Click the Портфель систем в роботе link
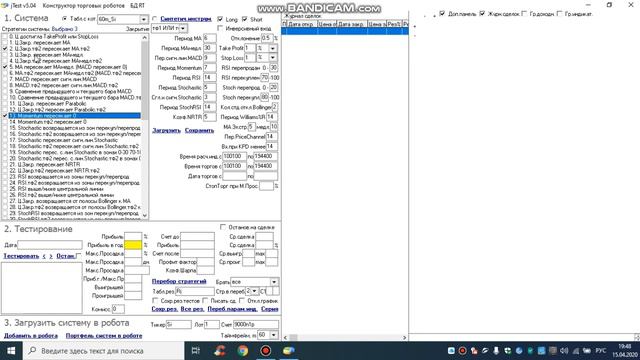Image resolution: width=640 pixels, height=360 pixels. [104, 336]
